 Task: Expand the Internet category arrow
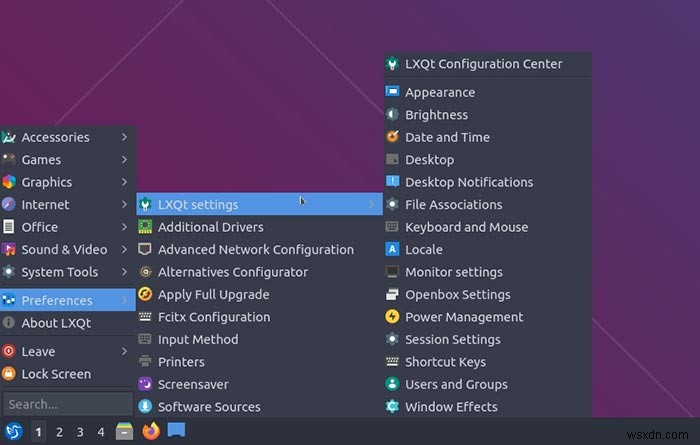[x=125, y=204]
